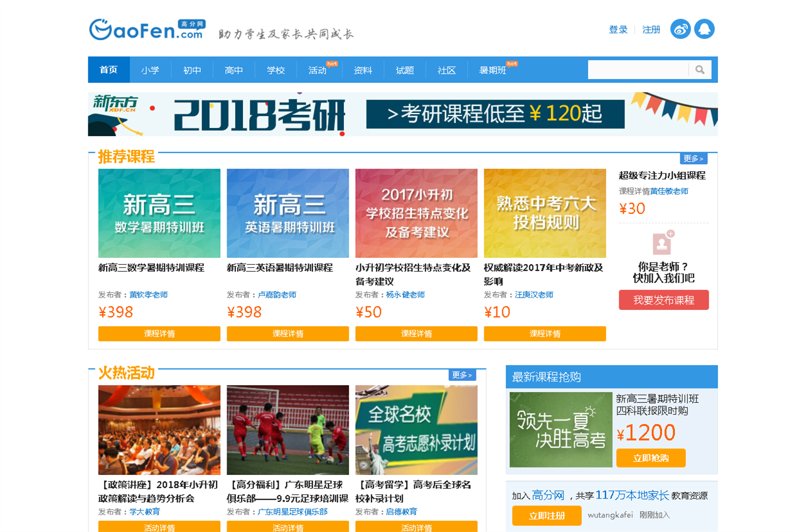The height and width of the screenshot is (532, 797).
Task: Click the 登录 login link
Action: point(618,29)
